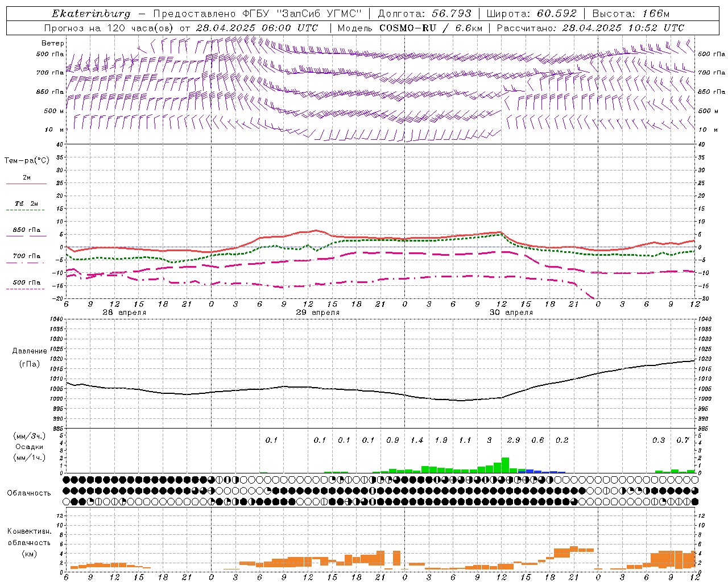
Task: Click the 0.3 three-hour precipitation value
Action: pos(659,440)
